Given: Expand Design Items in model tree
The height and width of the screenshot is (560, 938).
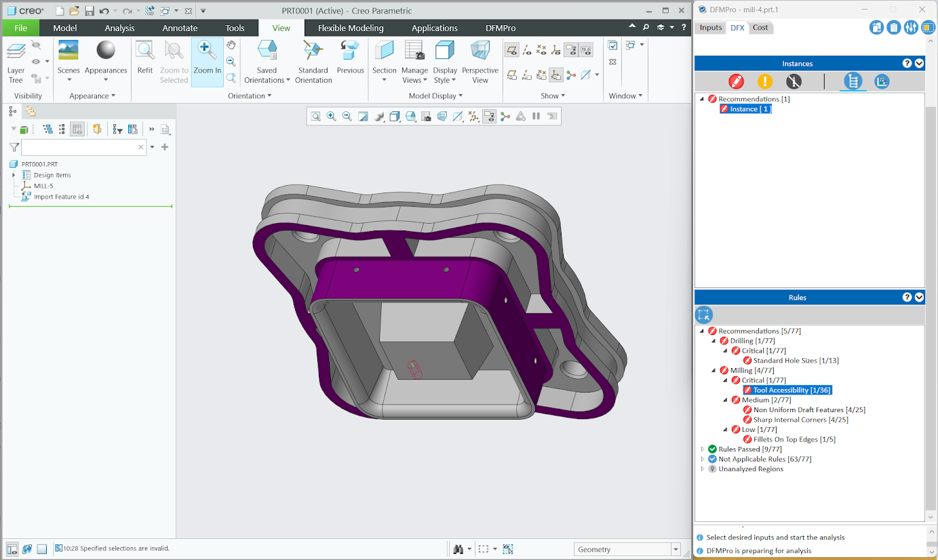Looking at the screenshot, I should click(14, 175).
